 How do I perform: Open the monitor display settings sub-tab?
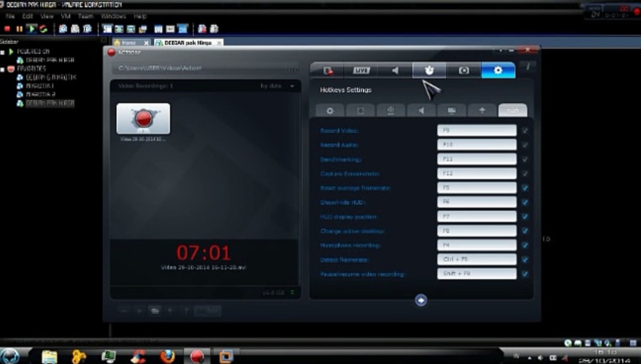451,110
